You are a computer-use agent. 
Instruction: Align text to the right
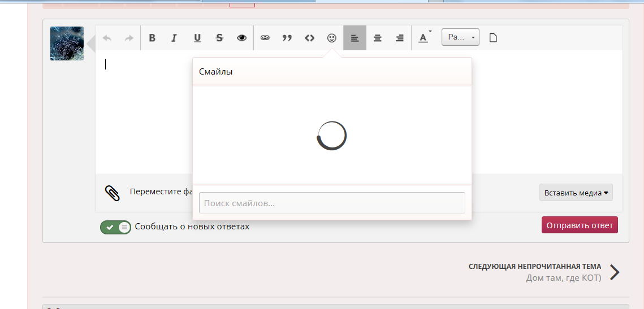click(400, 38)
